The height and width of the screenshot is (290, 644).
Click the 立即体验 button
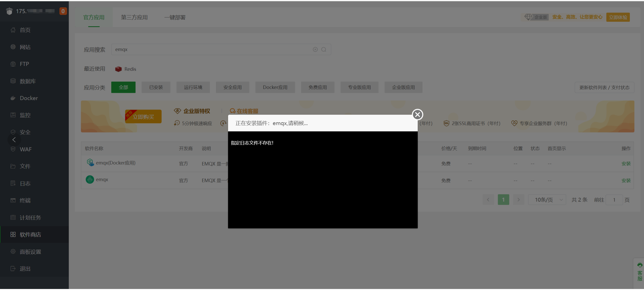tap(618, 17)
